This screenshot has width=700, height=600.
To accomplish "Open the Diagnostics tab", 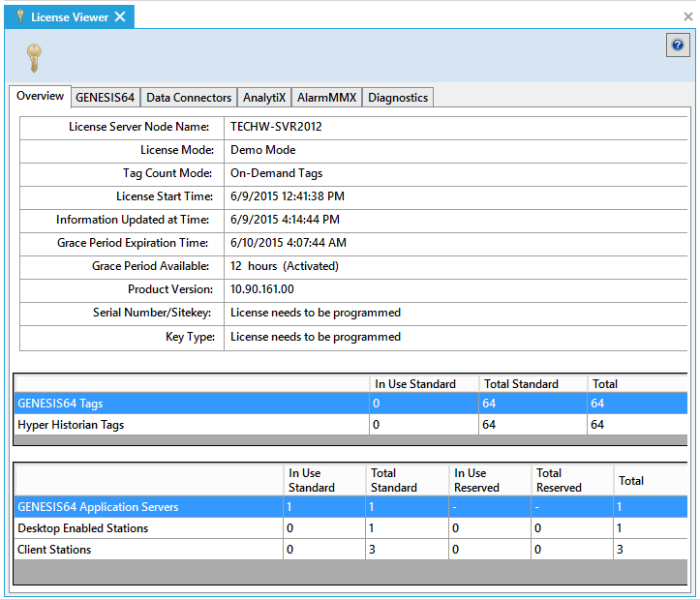I will tap(398, 98).
